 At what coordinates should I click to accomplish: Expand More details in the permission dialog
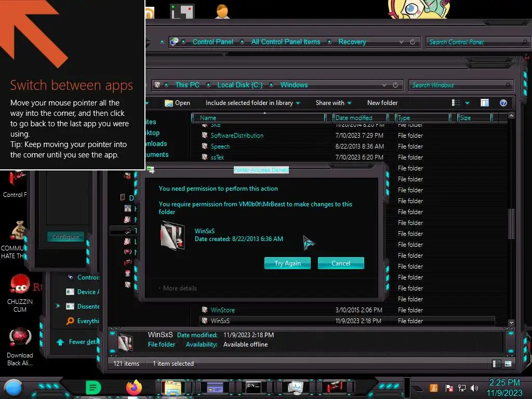pos(180,288)
